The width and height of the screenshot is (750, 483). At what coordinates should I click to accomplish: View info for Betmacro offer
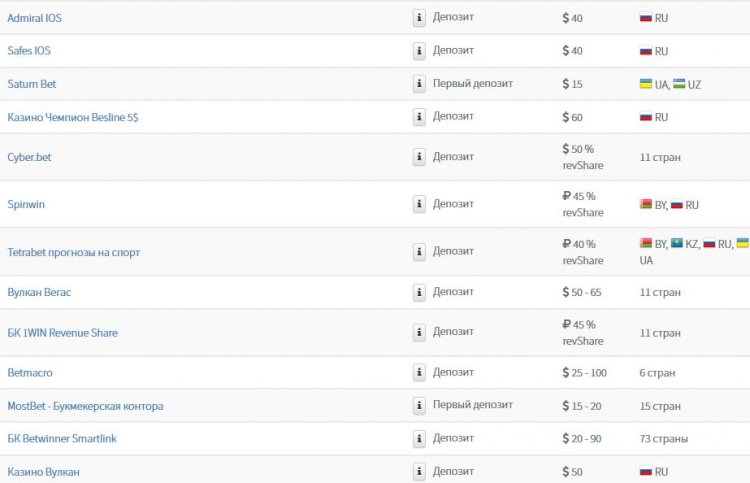419,373
